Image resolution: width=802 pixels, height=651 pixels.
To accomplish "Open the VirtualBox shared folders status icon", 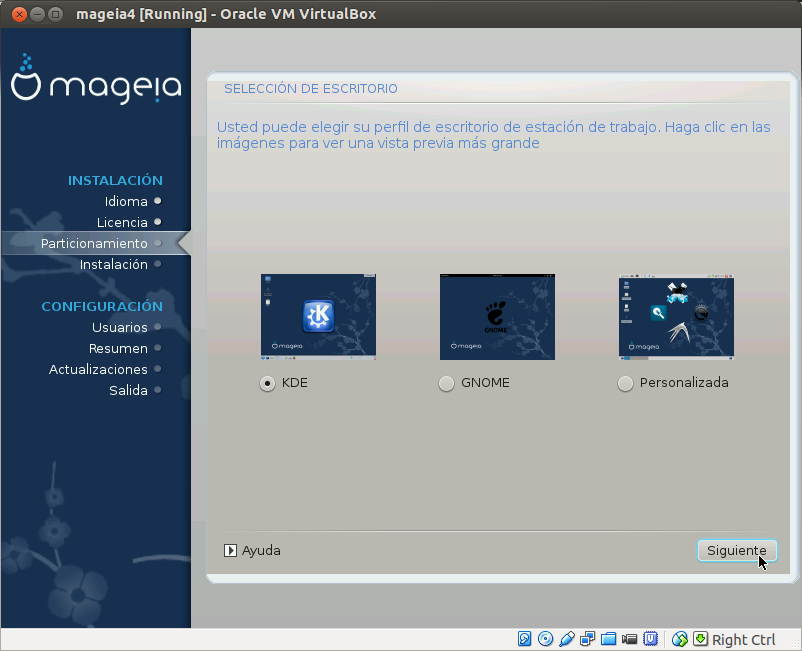I will pyautogui.click(x=611, y=639).
